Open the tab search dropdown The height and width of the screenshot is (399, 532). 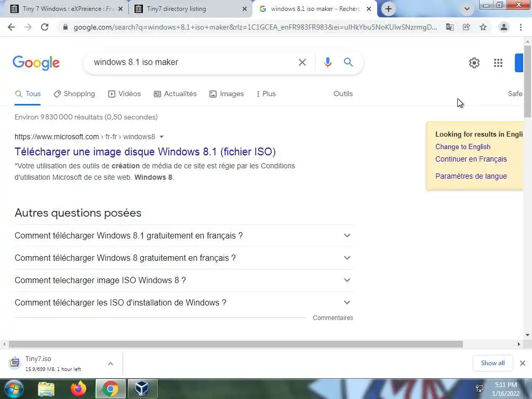coord(467,9)
